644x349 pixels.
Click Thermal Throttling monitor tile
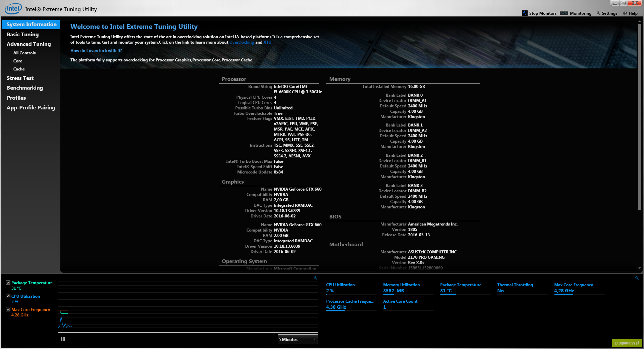click(522, 289)
